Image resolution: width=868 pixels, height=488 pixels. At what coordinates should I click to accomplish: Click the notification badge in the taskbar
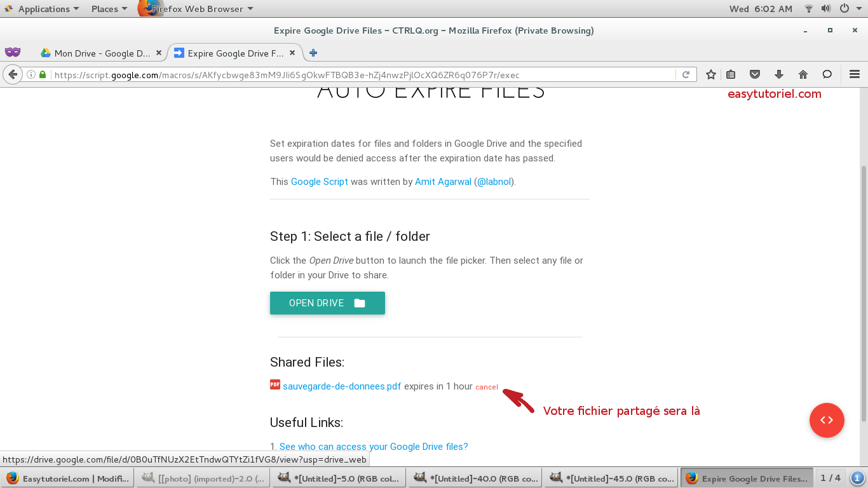pyautogui.click(x=857, y=478)
